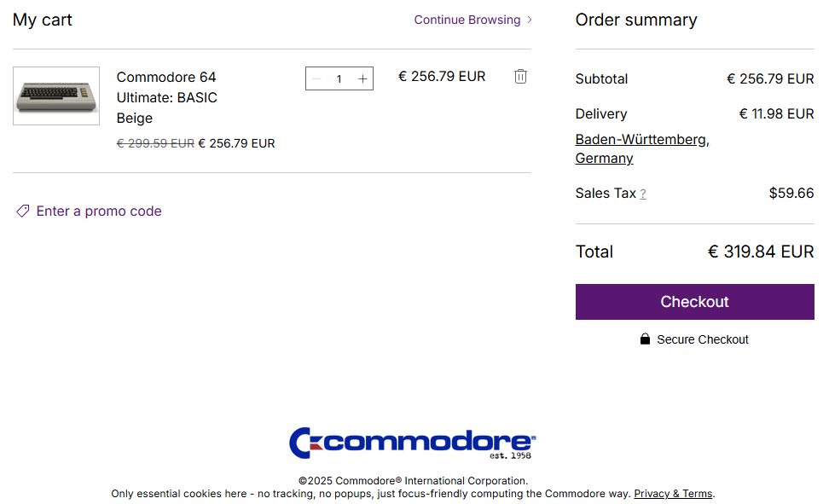This screenshot has width=829, height=504.
Task: Click the Order summary heading
Action: (x=636, y=20)
